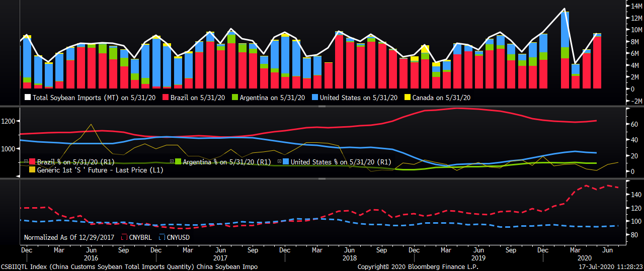
Task: Grab the divider handle between top and middle panels
Action: (322, 107)
